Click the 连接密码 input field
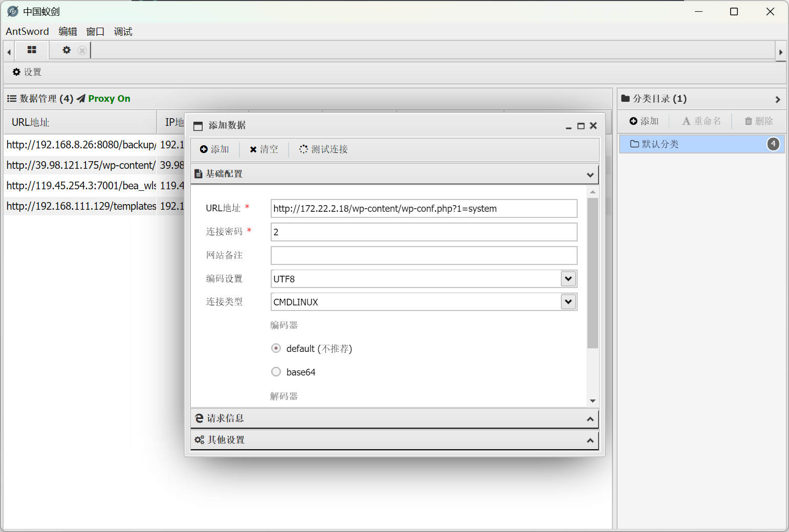789x532 pixels. pos(424,232)
